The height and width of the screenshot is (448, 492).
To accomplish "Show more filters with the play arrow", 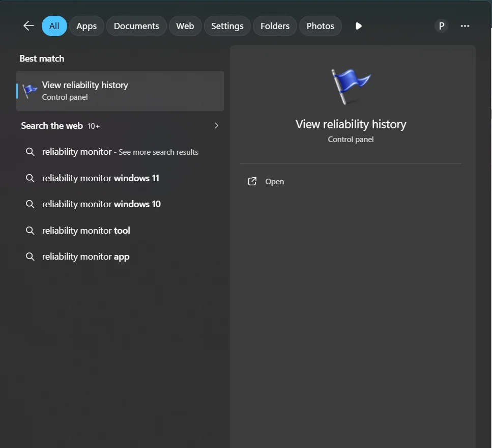I will 359,26.
